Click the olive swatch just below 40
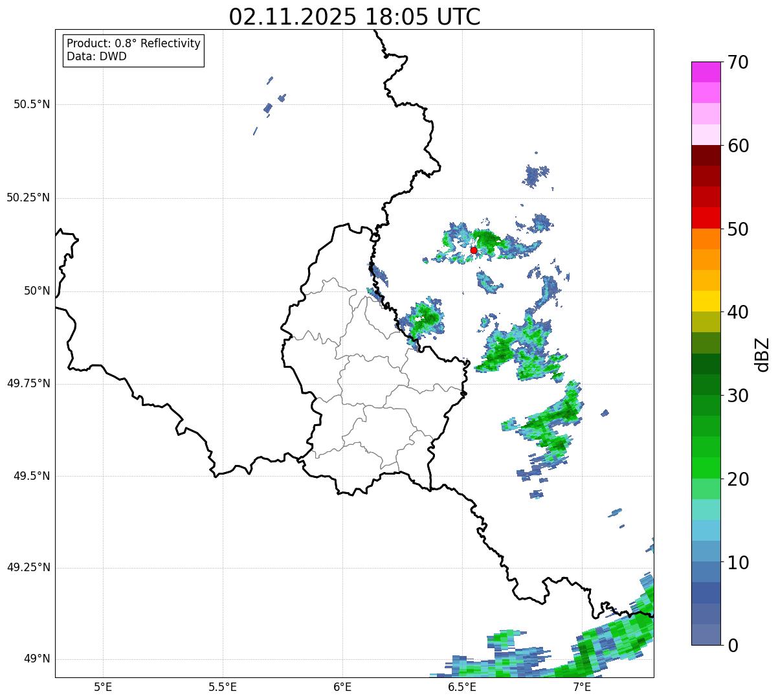 [706, 322]
